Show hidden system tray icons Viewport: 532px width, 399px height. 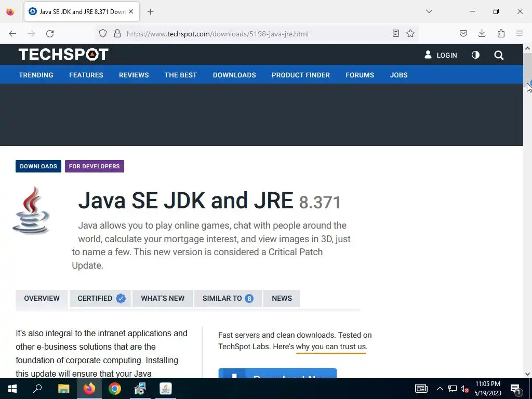click(440, 389)
